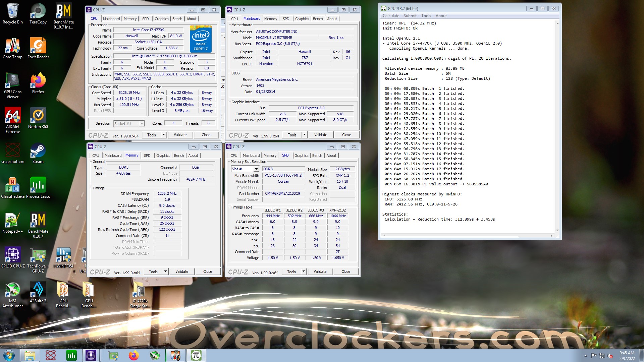The width and height of the screenshot is (644, 362).
Task: Open the CPUID CPU-Z desktop icon
Action: click(12, 257)
